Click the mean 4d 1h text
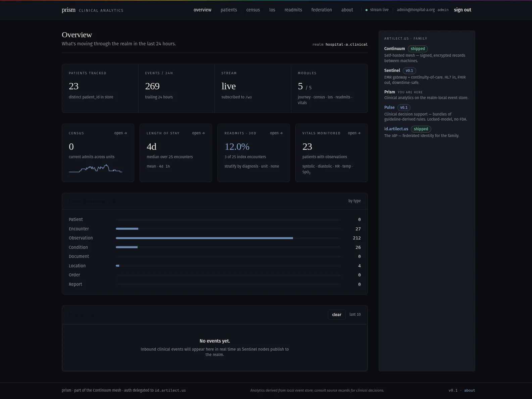532x399 pixels. [x=158, y=166]
